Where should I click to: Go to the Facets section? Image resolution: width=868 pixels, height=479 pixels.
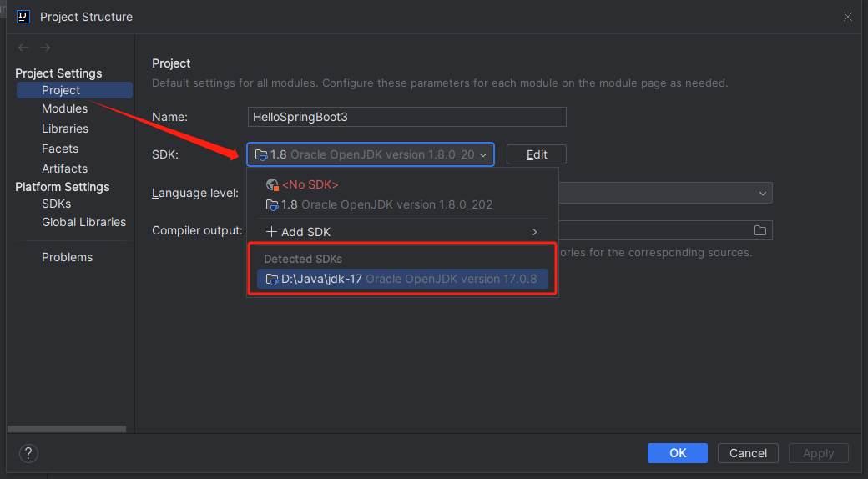click(x=60, y=149)
